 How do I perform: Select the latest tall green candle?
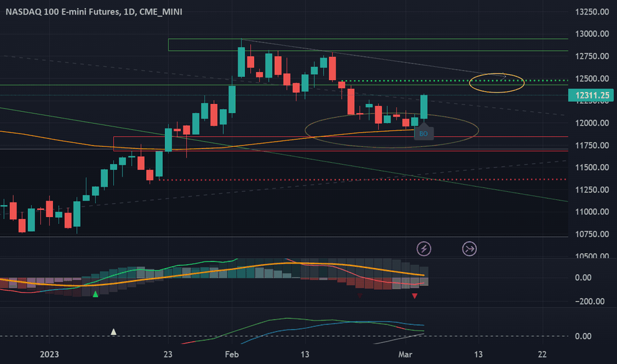pos(424,107)
